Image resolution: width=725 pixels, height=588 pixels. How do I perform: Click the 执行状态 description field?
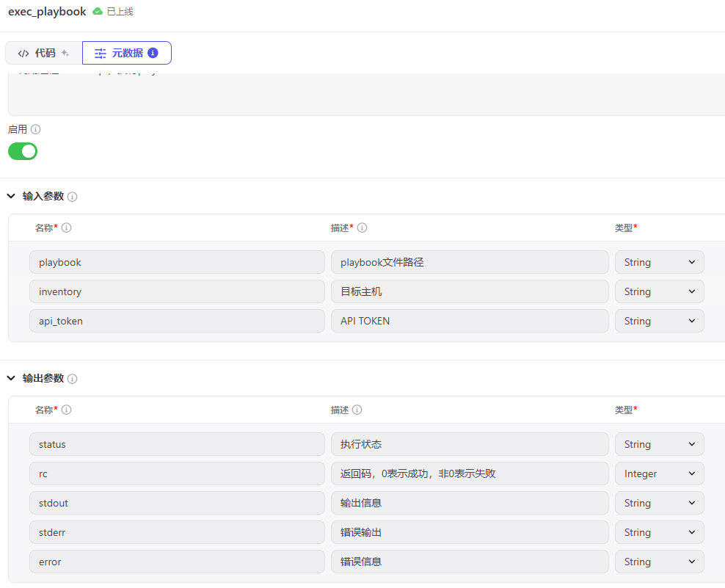470,445
